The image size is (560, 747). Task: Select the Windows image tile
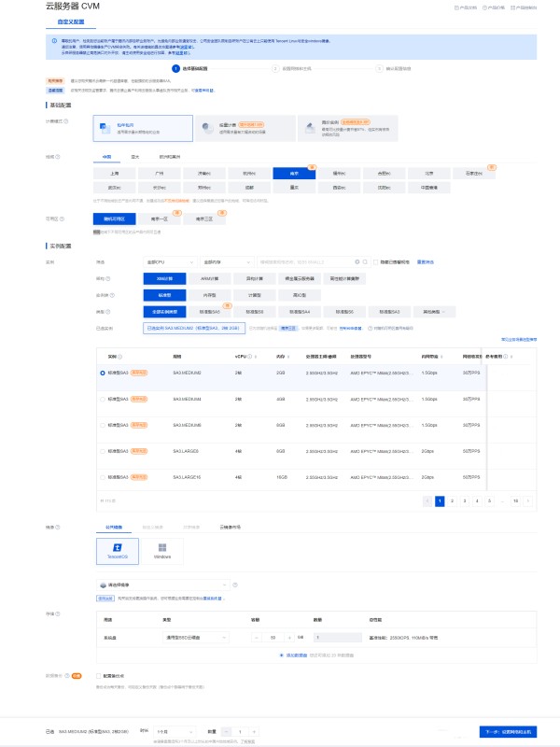pyautogui.click(x=161, y=551)
